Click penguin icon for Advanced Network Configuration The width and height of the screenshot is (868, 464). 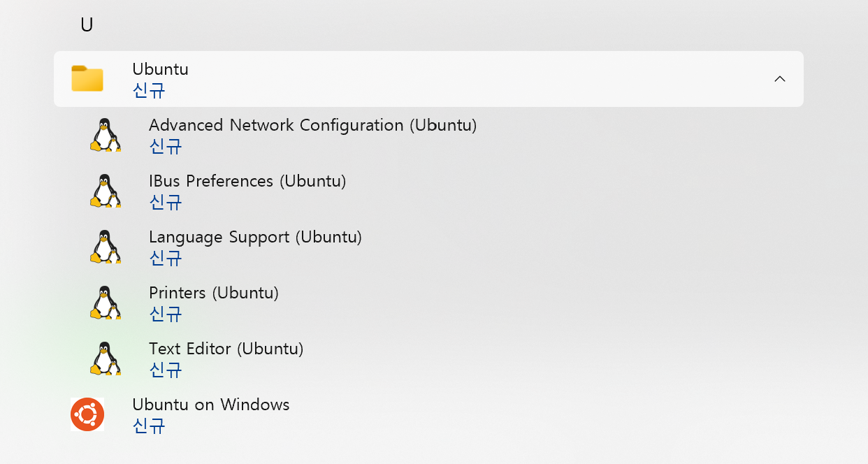[105, 135]
